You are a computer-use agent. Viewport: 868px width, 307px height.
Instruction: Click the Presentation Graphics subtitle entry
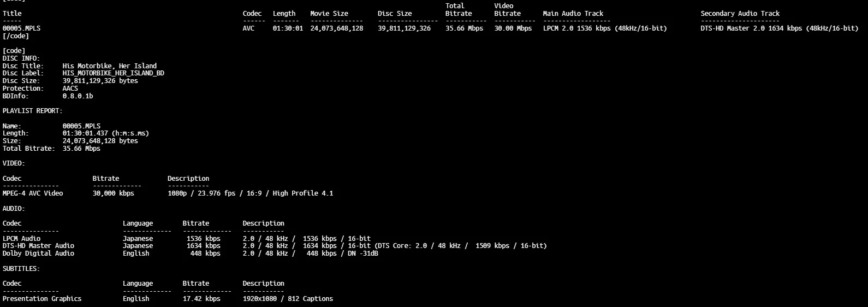click(42, 299)
